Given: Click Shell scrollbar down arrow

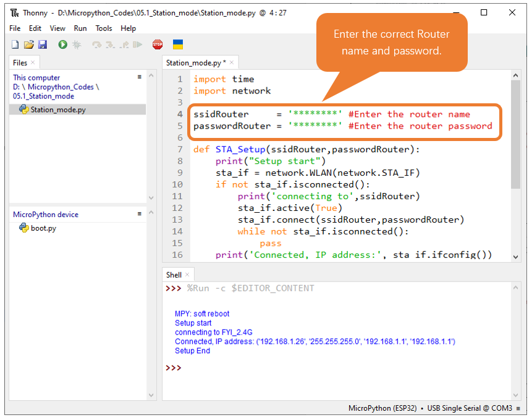Looking at the screenshot, I should click(x=516, y=395).
